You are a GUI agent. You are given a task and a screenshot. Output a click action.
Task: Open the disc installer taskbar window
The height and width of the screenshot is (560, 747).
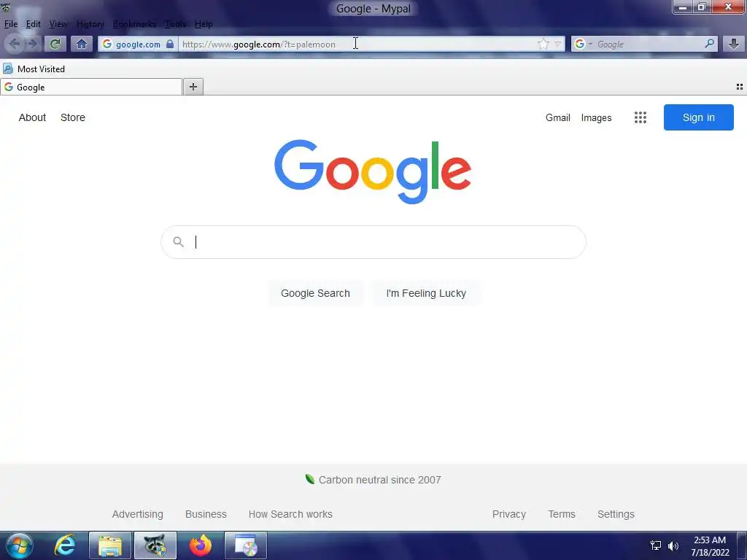pyautogui.click(x=246, y=545)
